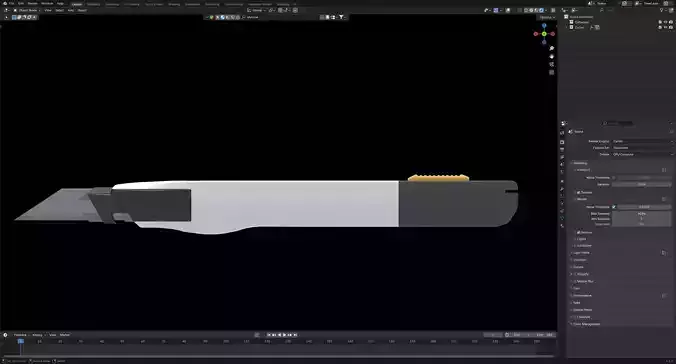Viewport: 676px width, 364px height.
Task: Toggle Render Noise Threshold checkbox
Action: [614, 207]
